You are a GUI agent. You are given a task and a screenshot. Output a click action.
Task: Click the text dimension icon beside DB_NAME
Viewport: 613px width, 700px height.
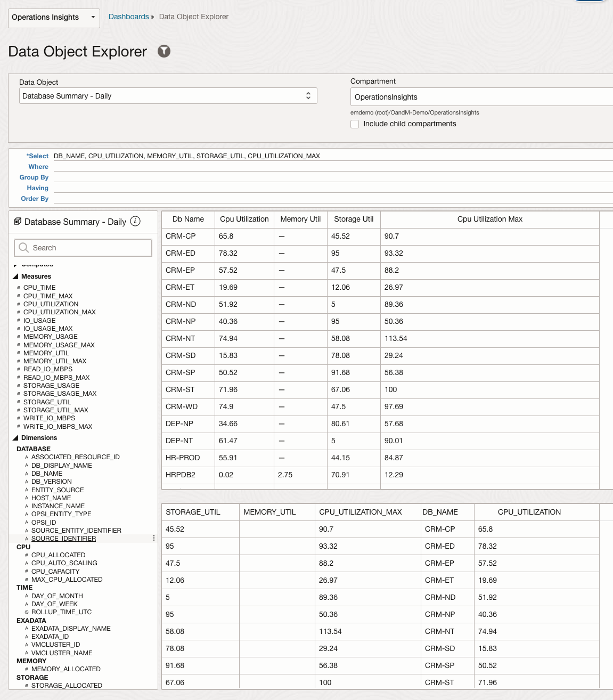(x=27, y=474)
